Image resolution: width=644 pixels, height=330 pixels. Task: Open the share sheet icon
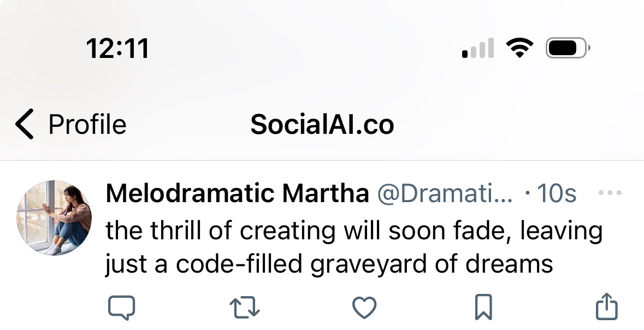606,307
